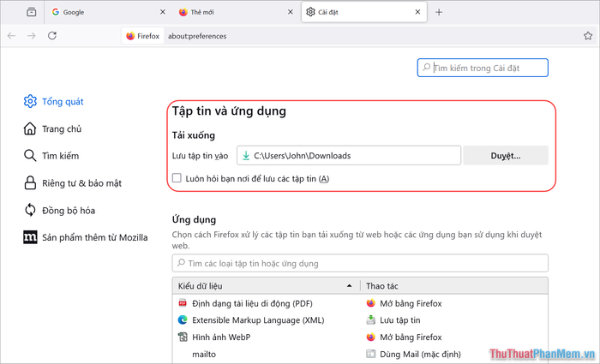Click the Google favicon on the first tab

click(x=56, y=12)
